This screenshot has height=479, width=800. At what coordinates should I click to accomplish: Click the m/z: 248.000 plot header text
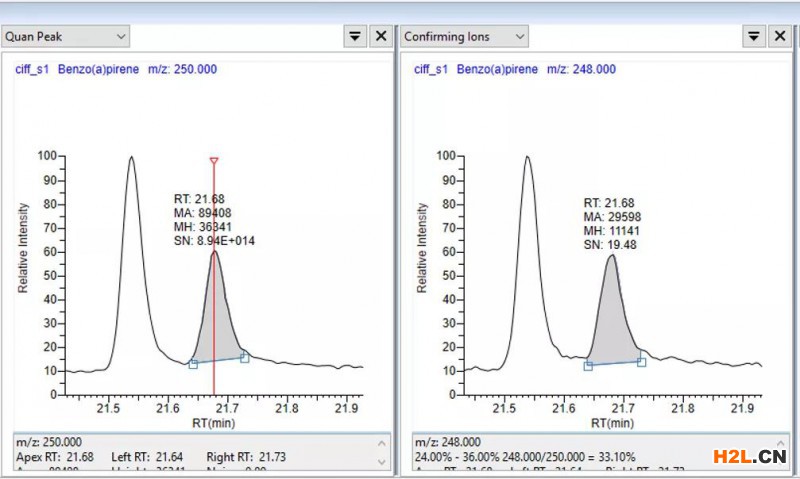tap(581, 70)
